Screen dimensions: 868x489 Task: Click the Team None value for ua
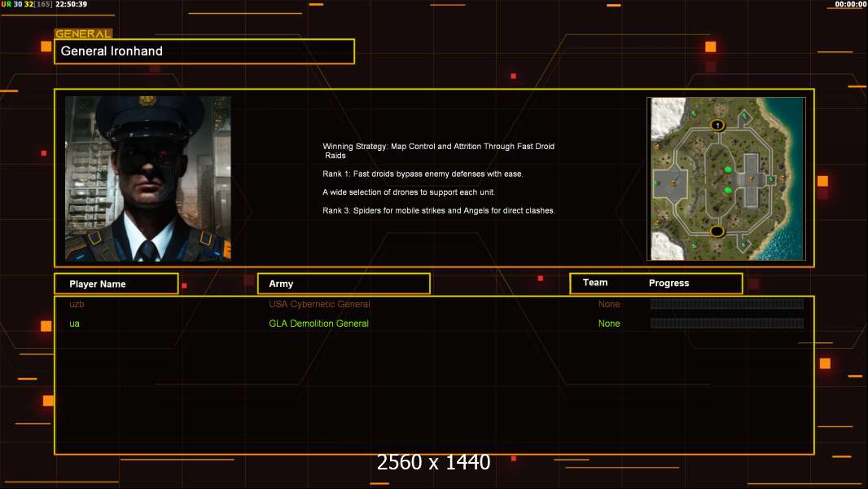(609, 324)
